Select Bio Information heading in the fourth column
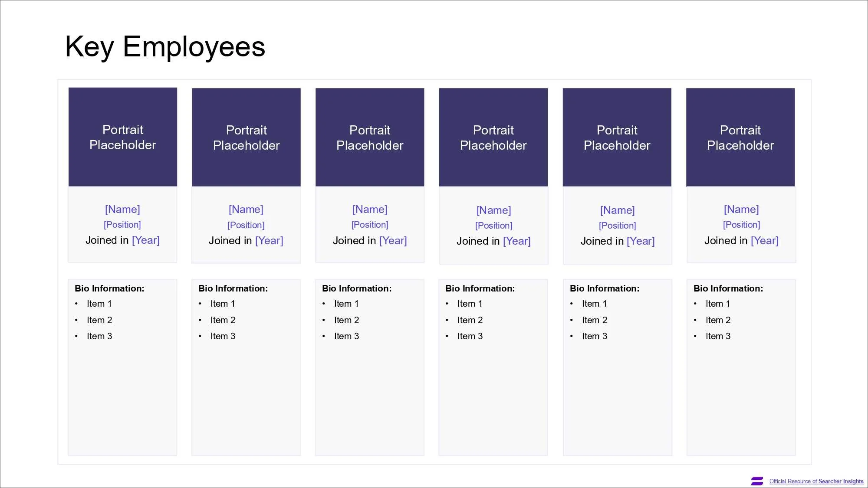This screenshot has width=868, height=488. pyautogui.click(x=480, y=288)
